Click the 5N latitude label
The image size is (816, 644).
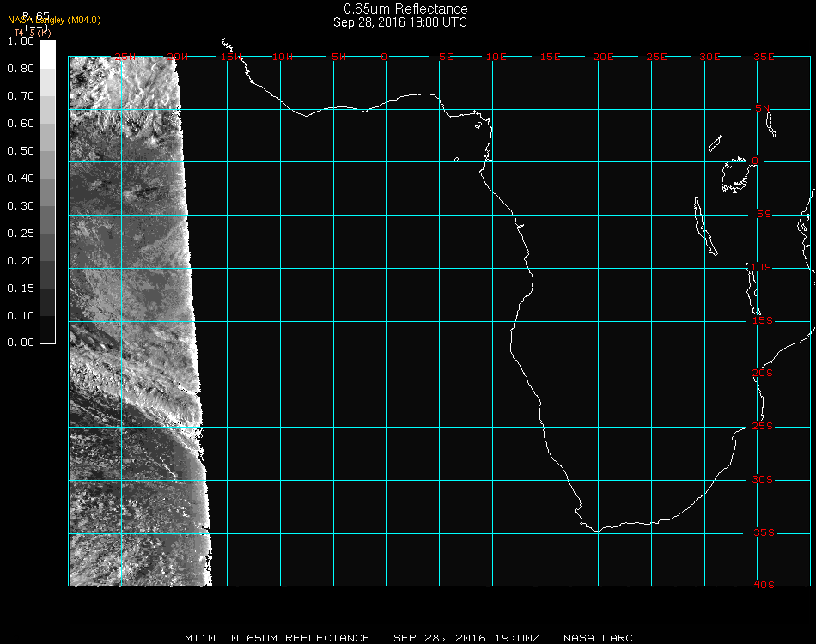(x=763, y=108)
